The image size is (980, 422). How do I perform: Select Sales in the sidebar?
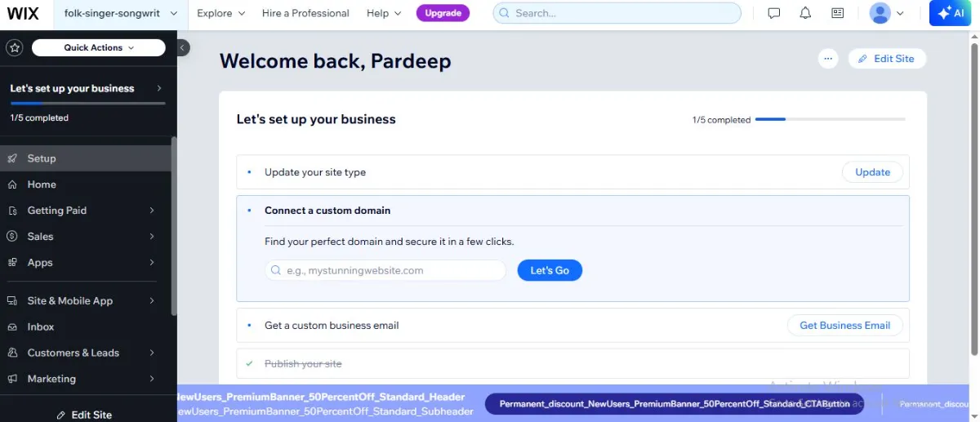pyautogui.click(x=86, y=237)
